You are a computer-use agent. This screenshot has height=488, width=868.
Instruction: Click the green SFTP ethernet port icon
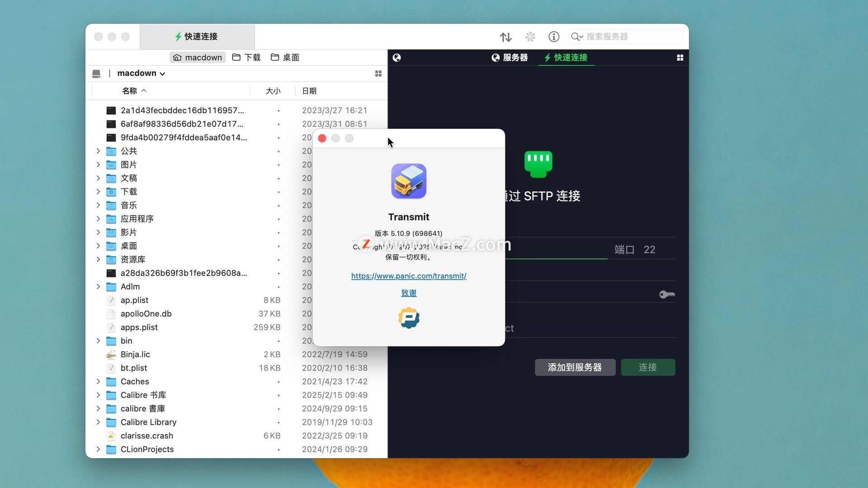coord(538,164)
